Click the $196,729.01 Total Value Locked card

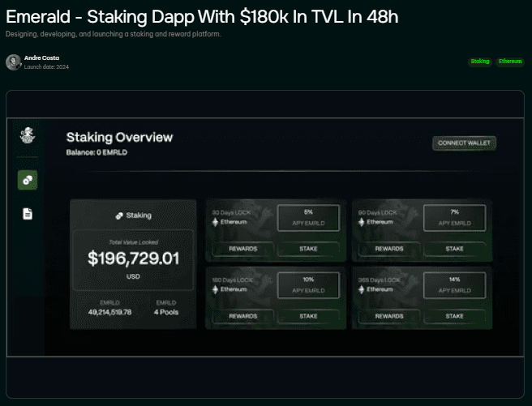point(133,260)
